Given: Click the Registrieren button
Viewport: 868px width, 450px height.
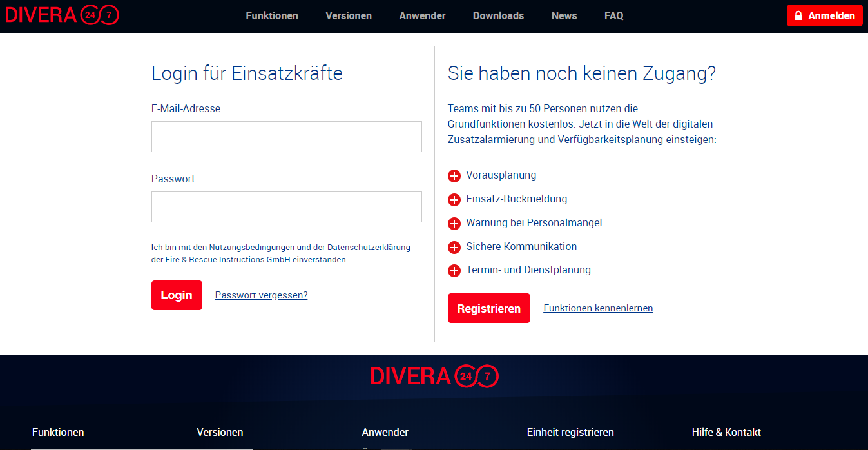Looking at the screenshot, I should click(x=489, y=308).
